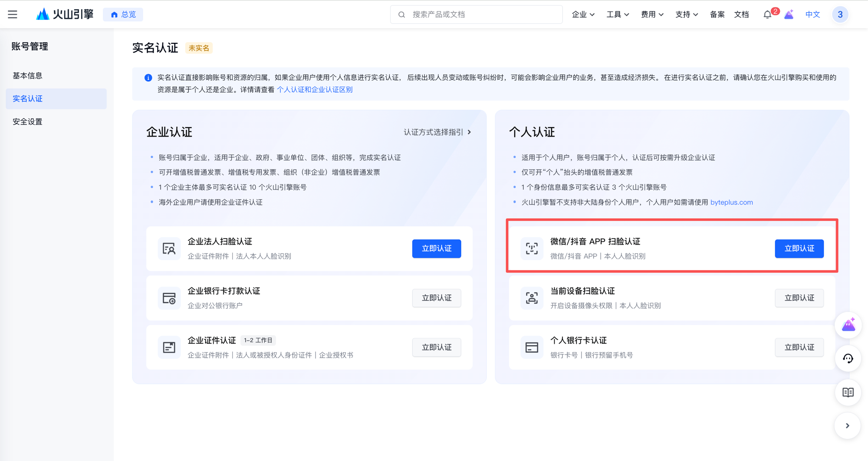Open the 总览 overview home button

click(123, 14)
